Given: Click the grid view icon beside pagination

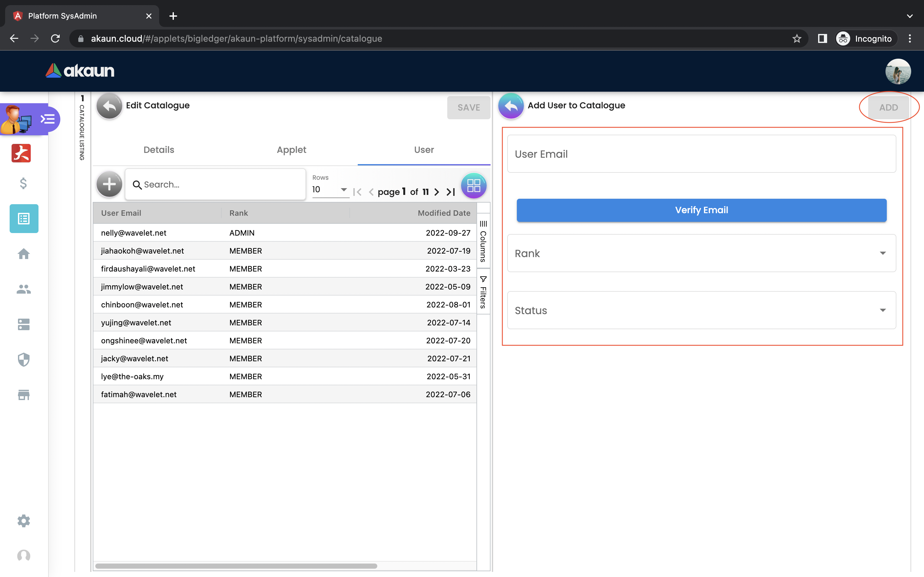Looking at the screenshot, I should (474, 186).
